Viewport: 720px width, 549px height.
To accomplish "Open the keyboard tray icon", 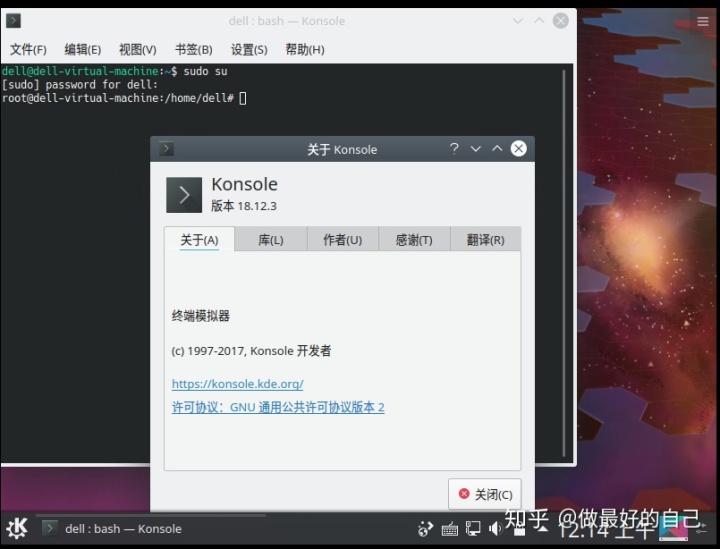I will coord(450,529).
